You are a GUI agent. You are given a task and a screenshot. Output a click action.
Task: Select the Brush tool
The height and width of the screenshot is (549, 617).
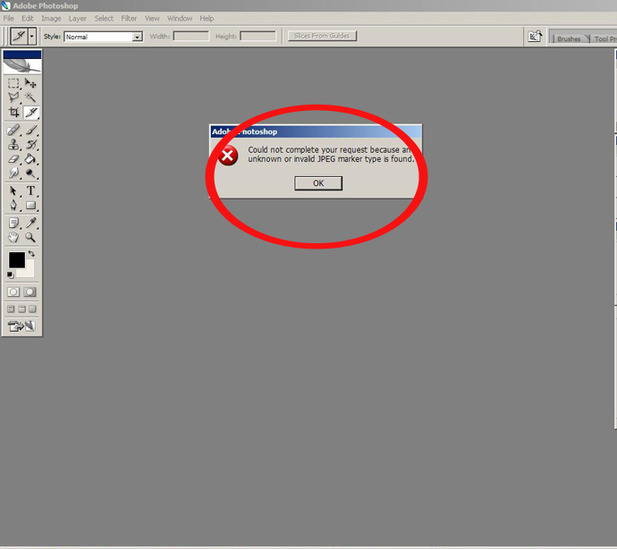tap(30, 130)
